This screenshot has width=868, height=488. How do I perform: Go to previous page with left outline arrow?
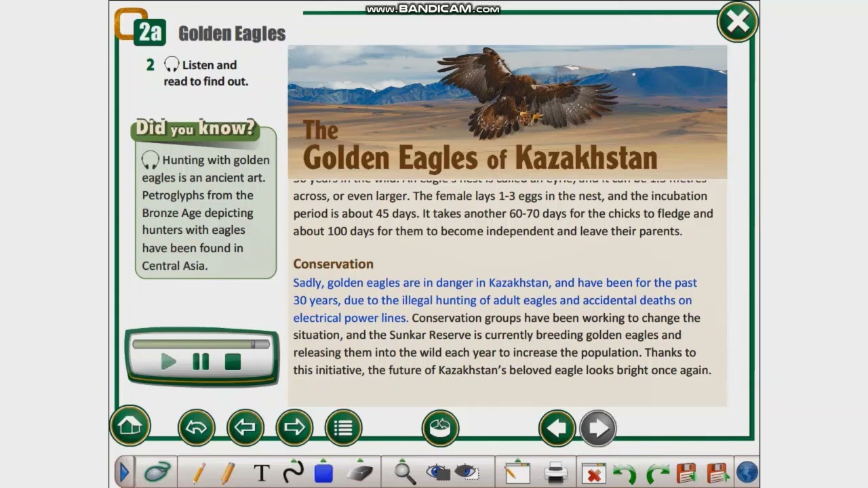click(x=245, y=428)
